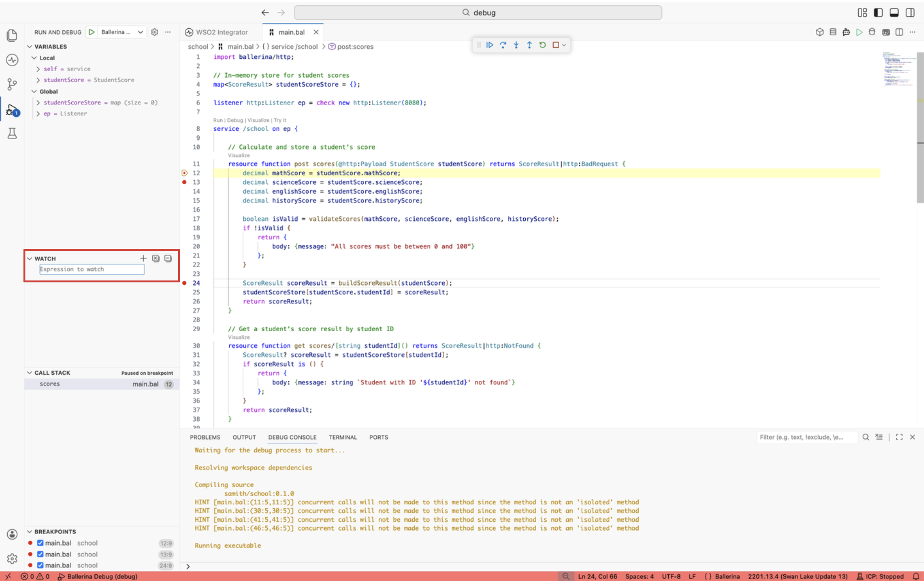
Task: Collapse the CALL STACK section
Action: pyautogui.click(x=30, y=372)
